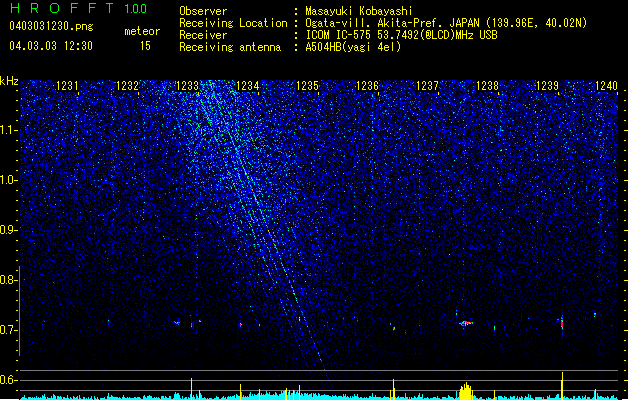
Task: Click the red meteor echo just after 1239
Action: click(x=562, y=323)
